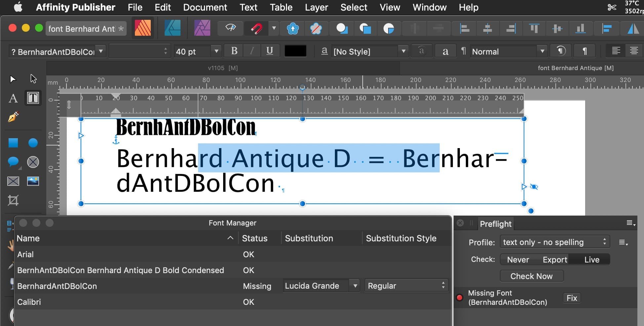Open the Layer menu
Viewport: 644px width, 326px height.
click(x=316, y=7)
